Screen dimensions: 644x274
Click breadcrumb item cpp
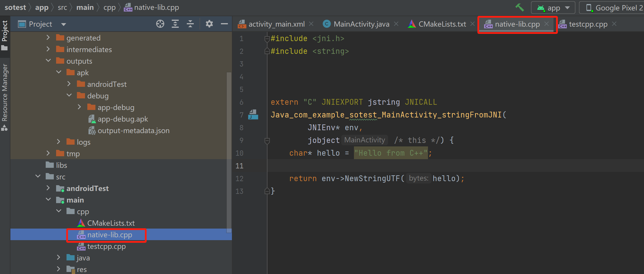(109, 7)
